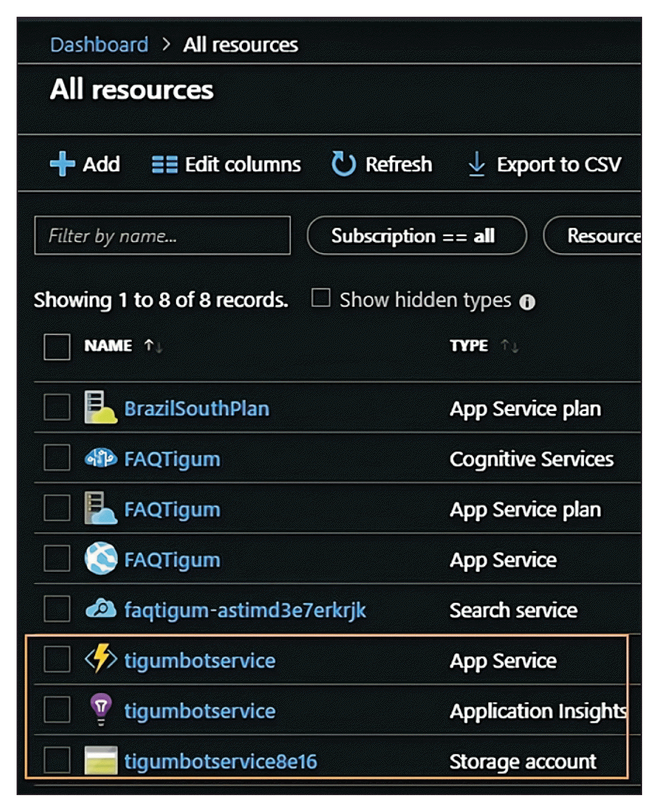Check the box for BrazilSouthPlan row
The image size is (659, 812).
click(x=57, y=407)
